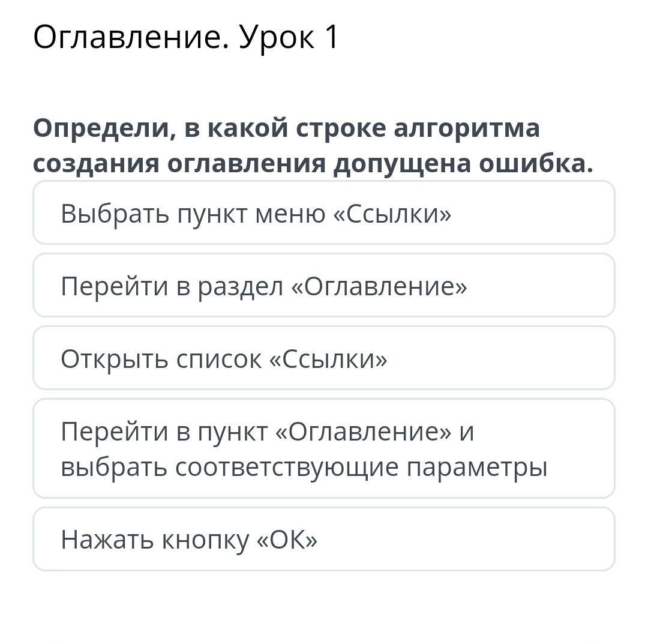Click the word «Нажать» in the last option
648x644 pixels.
point(107,540)
